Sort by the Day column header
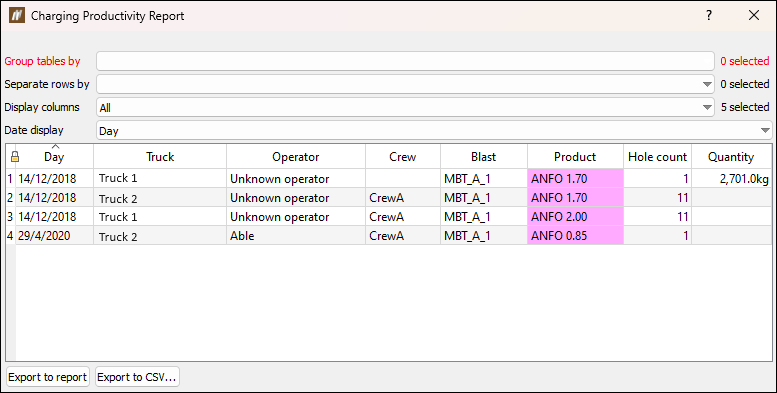 54,157
